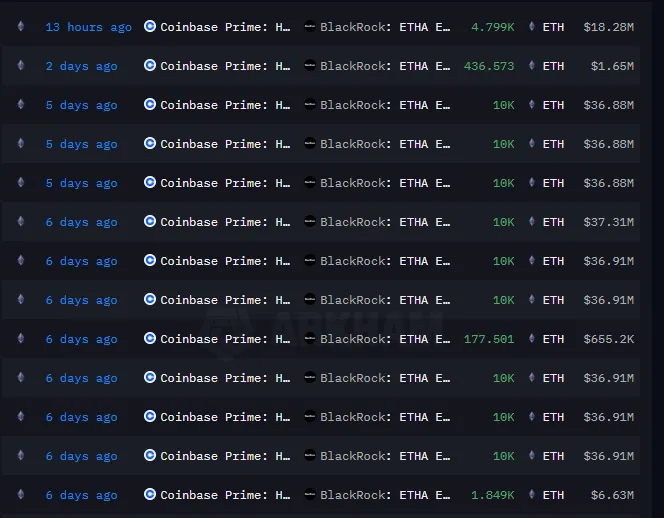Screen dimensions: 664x518
Task: Click the $37.31M transfer value
Action: pos(608,222)
